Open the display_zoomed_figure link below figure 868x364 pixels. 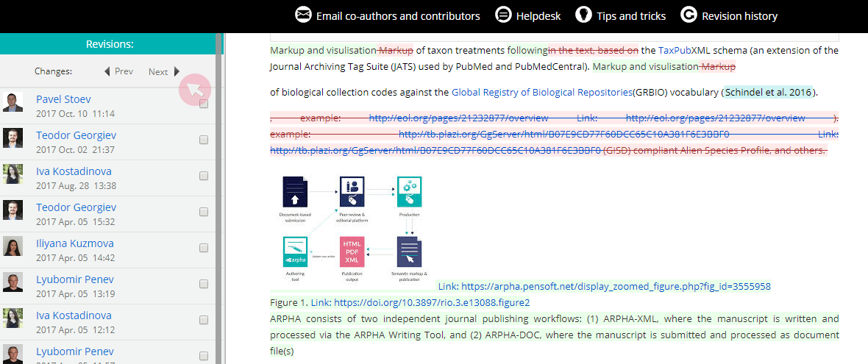604,287
